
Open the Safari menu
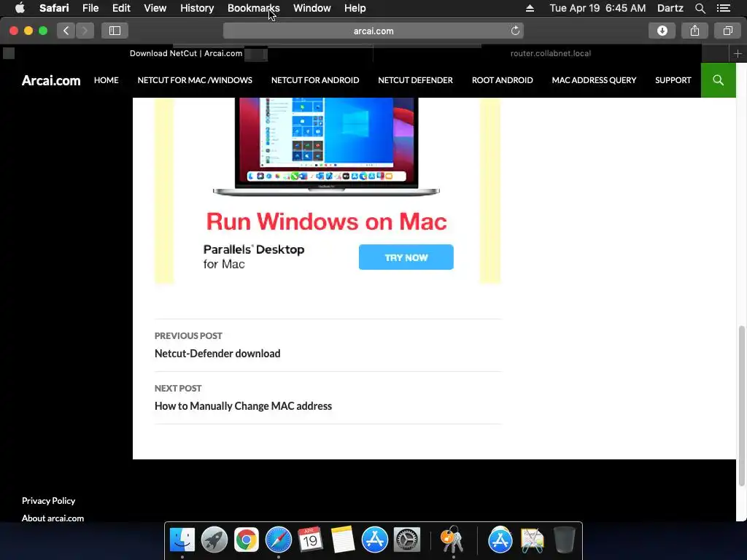click(x=54, y=8)
